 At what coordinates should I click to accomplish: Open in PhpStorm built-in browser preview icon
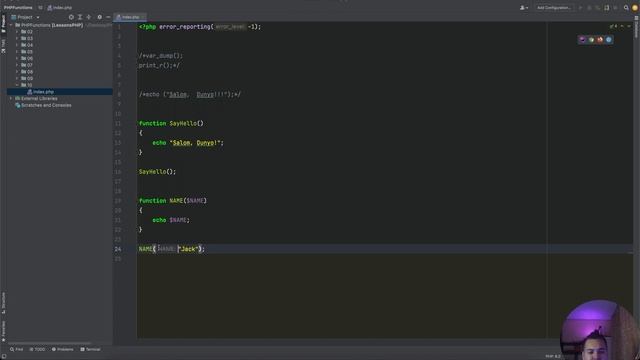(582, 40)
